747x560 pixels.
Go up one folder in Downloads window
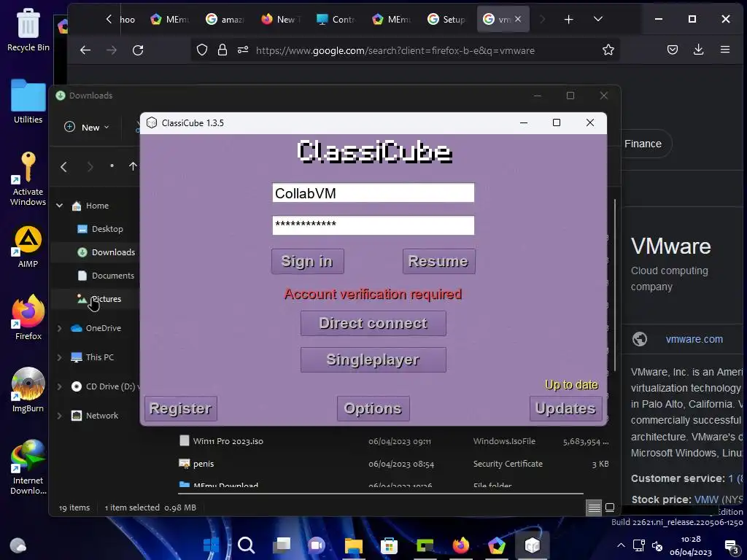click(133, 166)
